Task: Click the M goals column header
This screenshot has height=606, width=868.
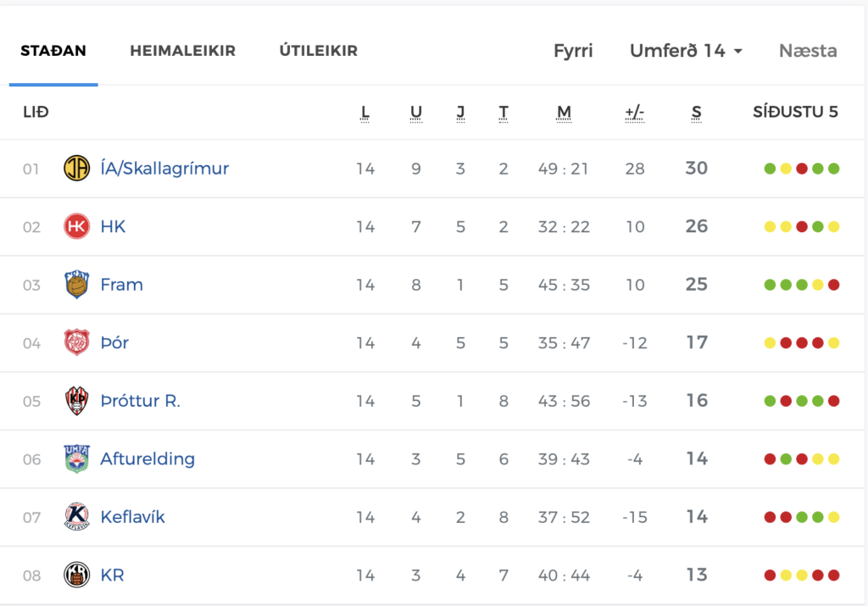Action: click(x=564, y=113)
